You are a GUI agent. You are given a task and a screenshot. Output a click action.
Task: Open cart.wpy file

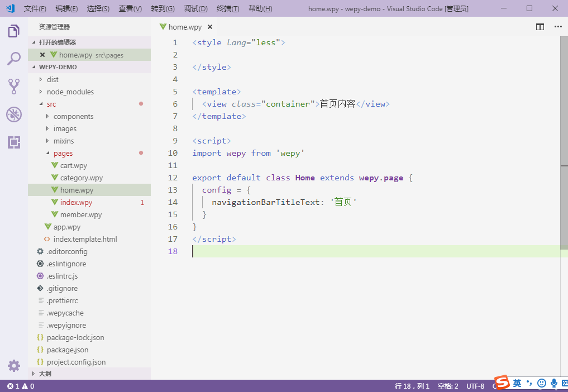pos(89,166)
